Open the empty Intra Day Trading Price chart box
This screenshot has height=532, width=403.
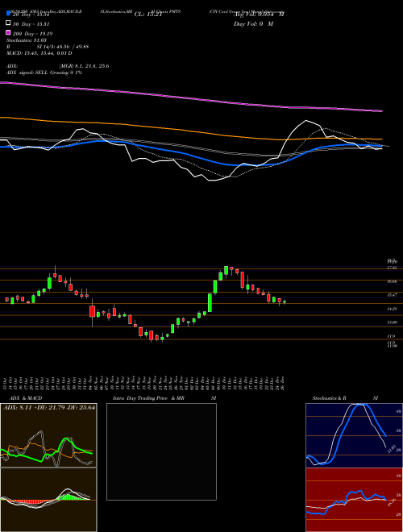click(x=161, y=451)
